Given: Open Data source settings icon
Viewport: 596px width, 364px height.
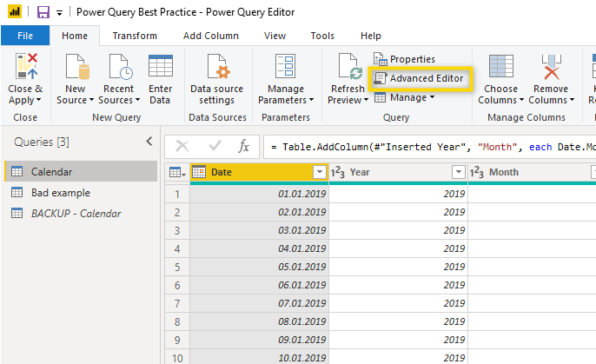Looking at the screenshot, I should click(219, 67).
